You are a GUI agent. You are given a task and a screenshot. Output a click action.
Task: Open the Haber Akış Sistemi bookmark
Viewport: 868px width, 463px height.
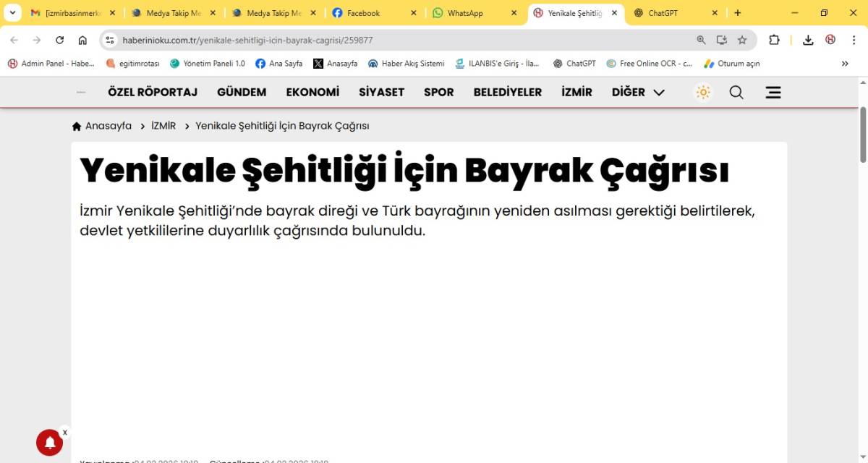(x=406, y=64)
